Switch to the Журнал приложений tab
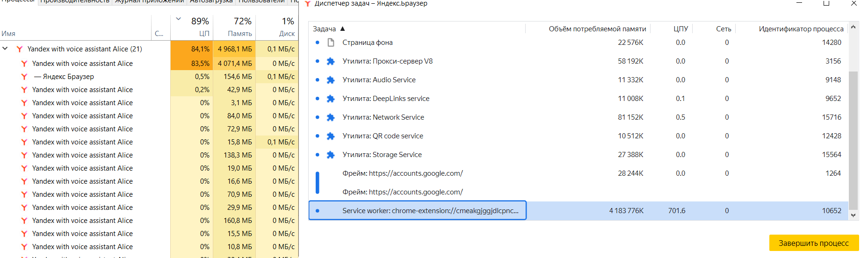Viewport: 868px width, 258px height. pyautogui.click(x=149, y=1)
